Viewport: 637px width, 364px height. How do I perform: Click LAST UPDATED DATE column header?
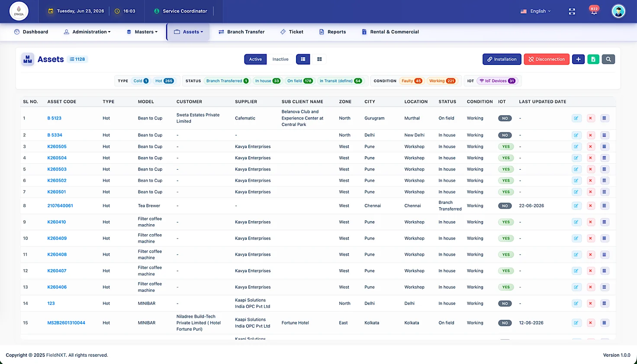pos(543,102)
